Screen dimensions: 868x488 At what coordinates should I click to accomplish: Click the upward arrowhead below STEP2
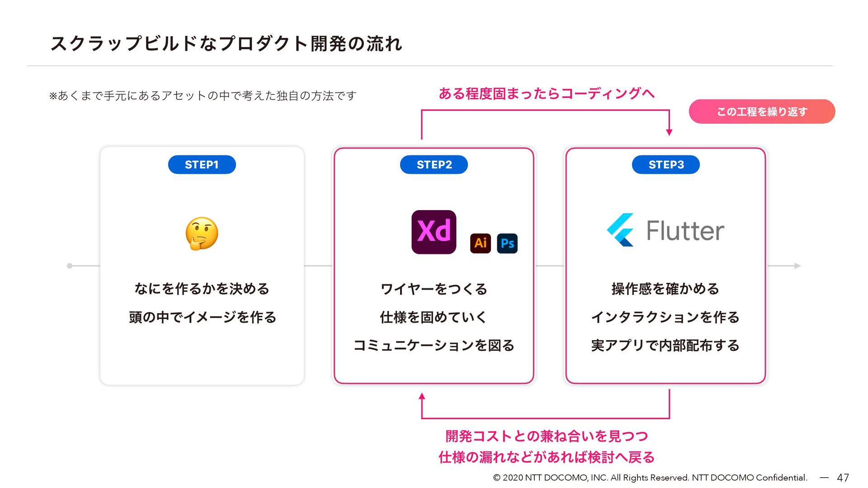[422, 396]
